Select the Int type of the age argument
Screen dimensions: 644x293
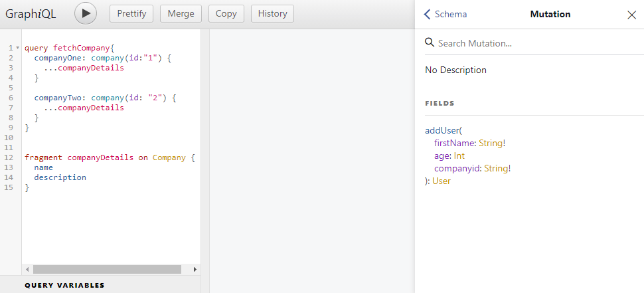click(x=459, y=155)
